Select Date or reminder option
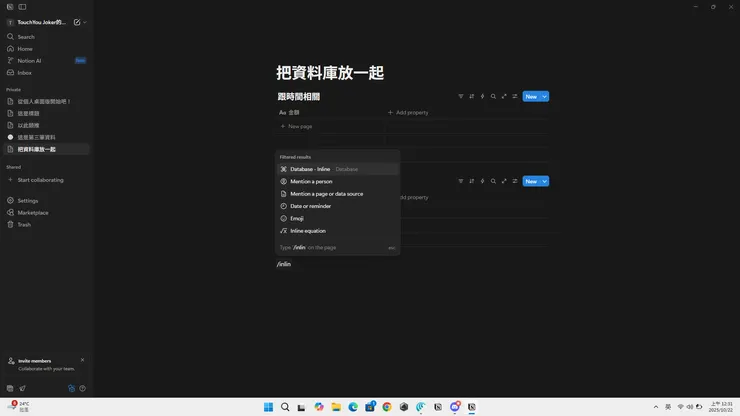The image size is (740, 416). [x=337, y=206]
